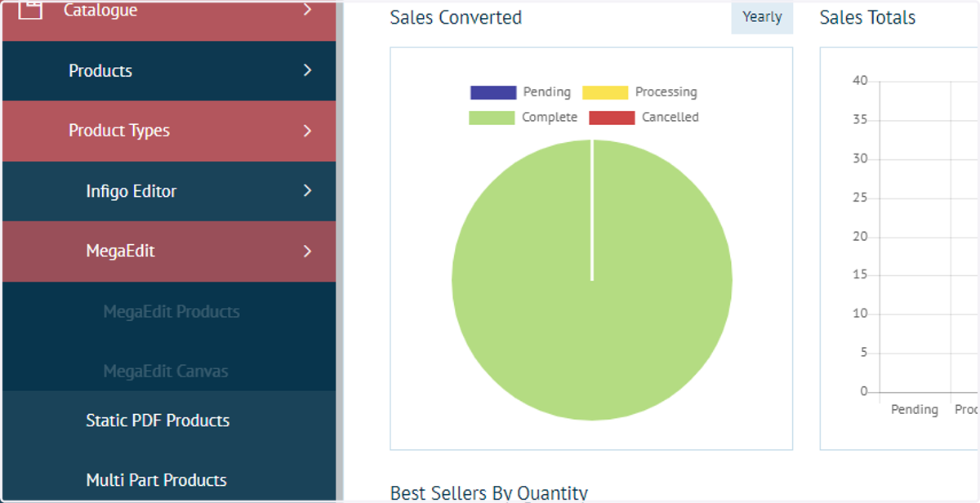This screenshot has height=503, width=980.
Task: Select the MegaEdit sidebar item
Action: (169, 251)
